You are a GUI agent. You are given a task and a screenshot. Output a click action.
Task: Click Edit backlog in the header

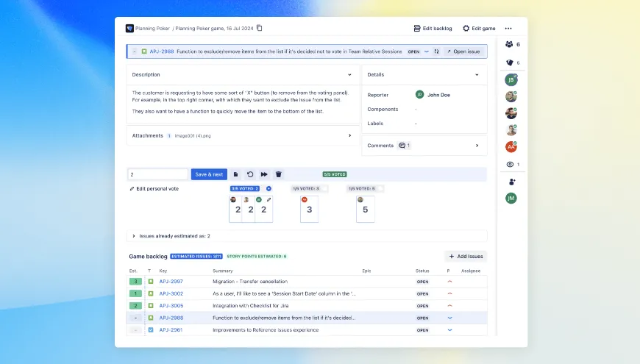pyautogui.click(x=433, y=29)
